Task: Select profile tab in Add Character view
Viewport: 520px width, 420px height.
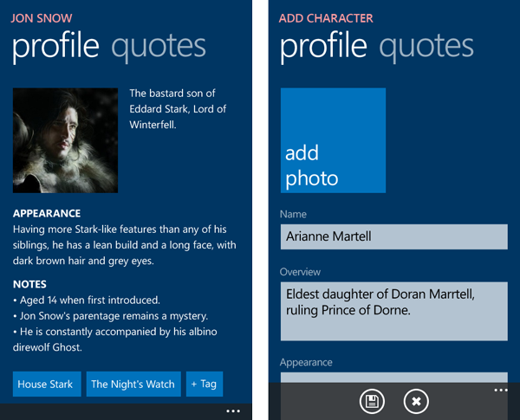Action: 323,47
